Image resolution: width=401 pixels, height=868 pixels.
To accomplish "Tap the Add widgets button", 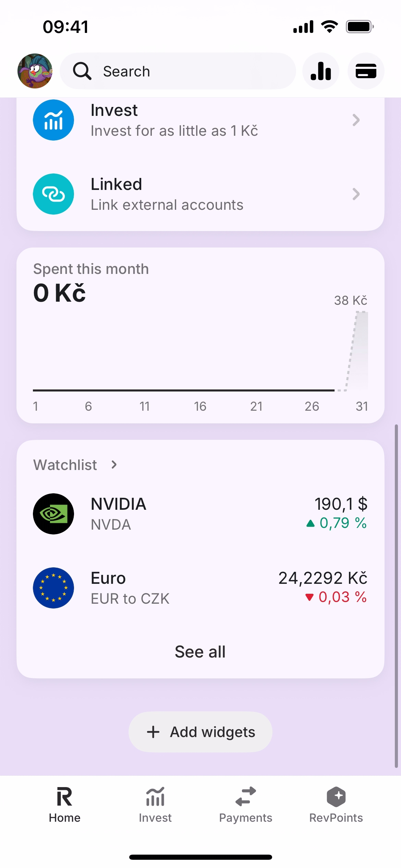I will coord(200,732).
